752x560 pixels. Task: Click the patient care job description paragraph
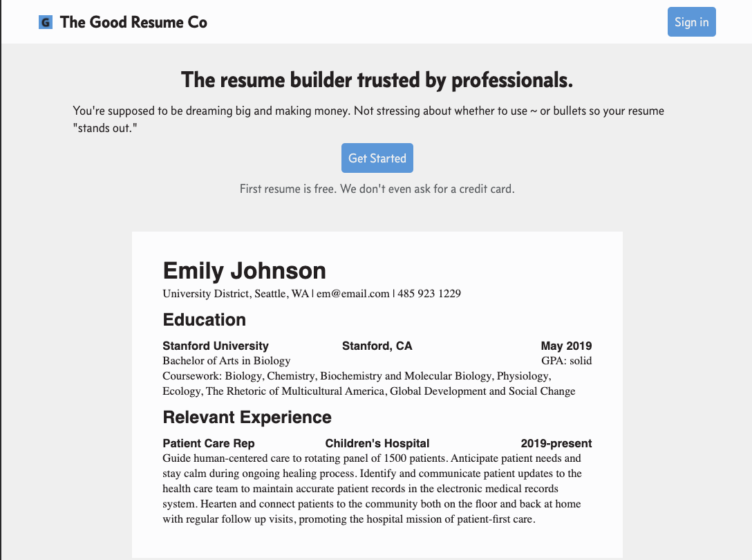click(x=372, y=488)
